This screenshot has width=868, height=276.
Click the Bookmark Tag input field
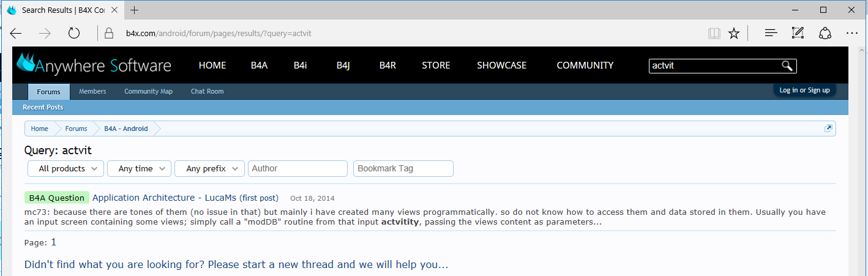coord(403,168)
